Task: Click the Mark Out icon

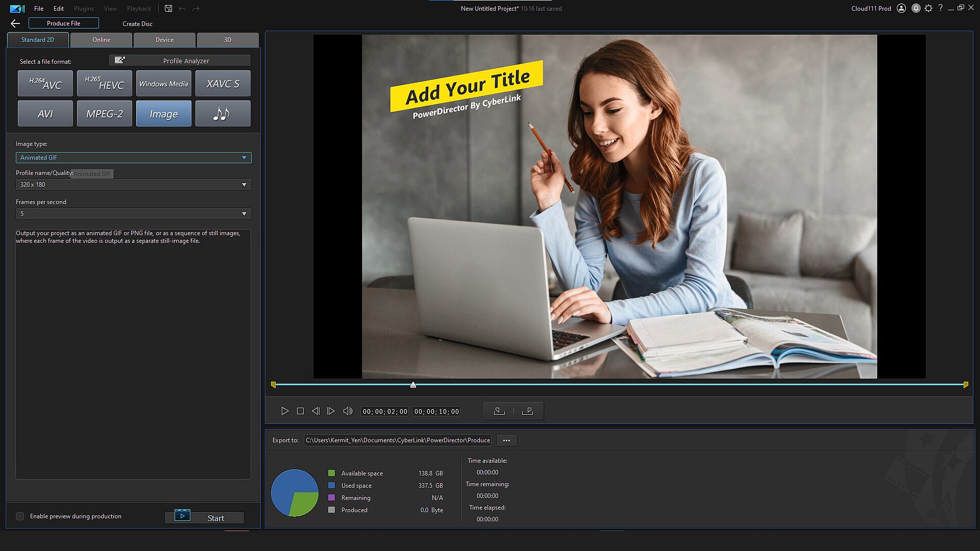Action: (x=528, y=411)
